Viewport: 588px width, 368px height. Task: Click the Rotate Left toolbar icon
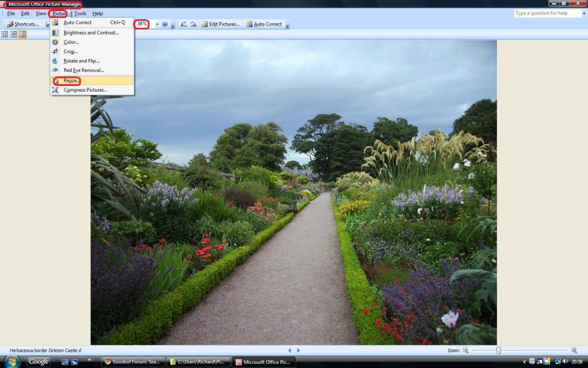183,24
